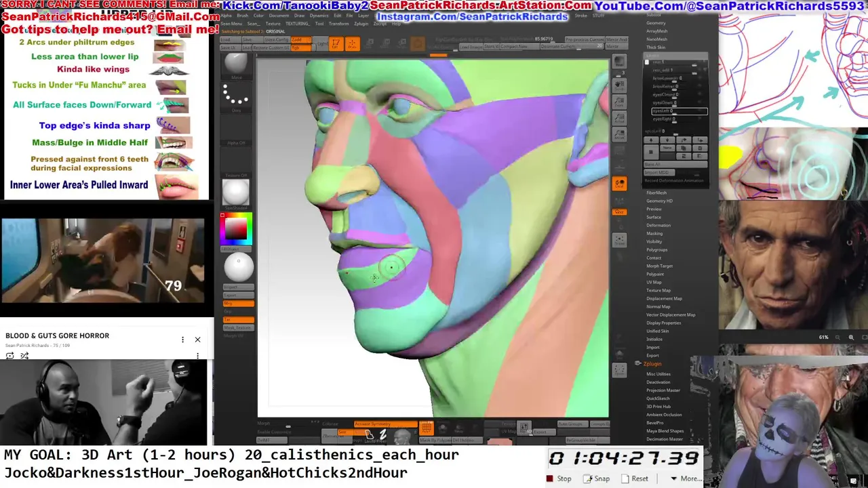Expand the Geometry HD subpalette
Viewport: 868px width, 488px height.
(x=659, y=201)
